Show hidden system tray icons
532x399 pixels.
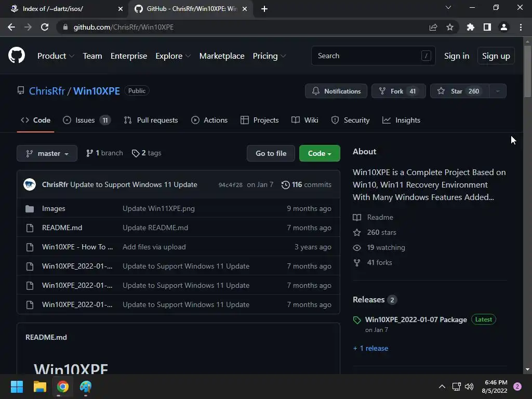(x=442, y=387)
